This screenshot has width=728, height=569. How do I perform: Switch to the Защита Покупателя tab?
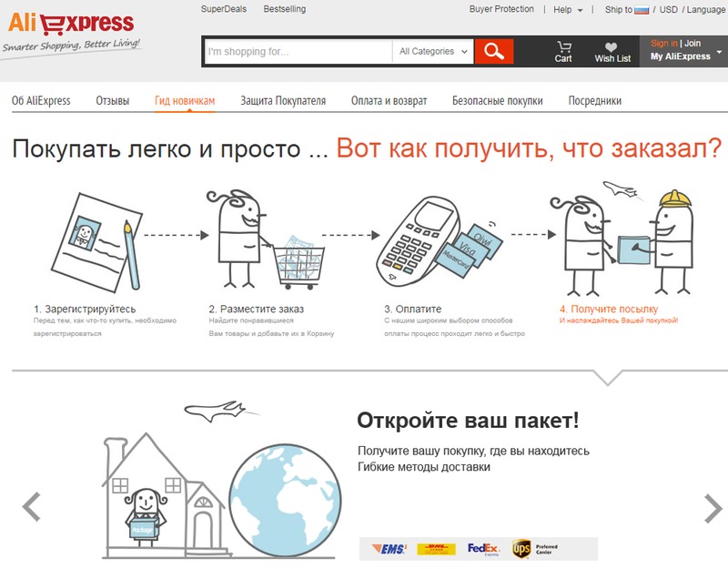[x=283, y=100]
